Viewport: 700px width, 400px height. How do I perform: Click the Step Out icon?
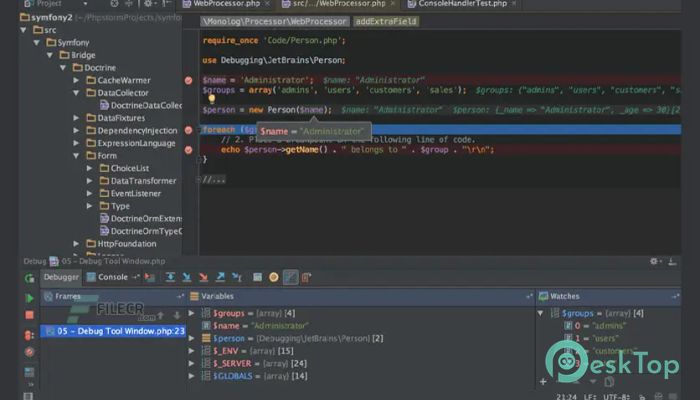tap(220, 278)
